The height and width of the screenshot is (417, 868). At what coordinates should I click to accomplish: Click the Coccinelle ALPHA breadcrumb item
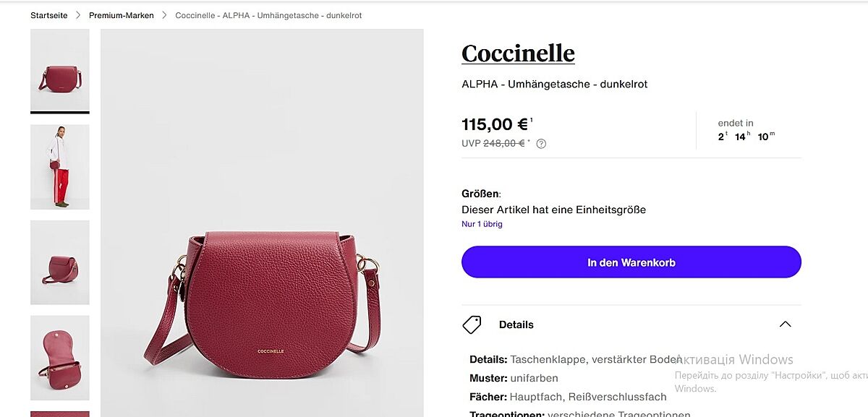268,15
